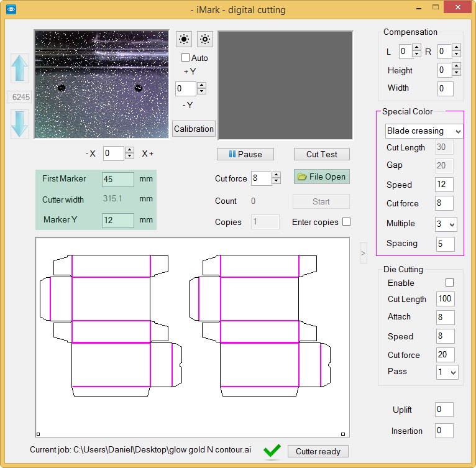The width and height of the screenshot is (476, 468).
Task: Click the down arrow feed icon
Action: point(20,124)
